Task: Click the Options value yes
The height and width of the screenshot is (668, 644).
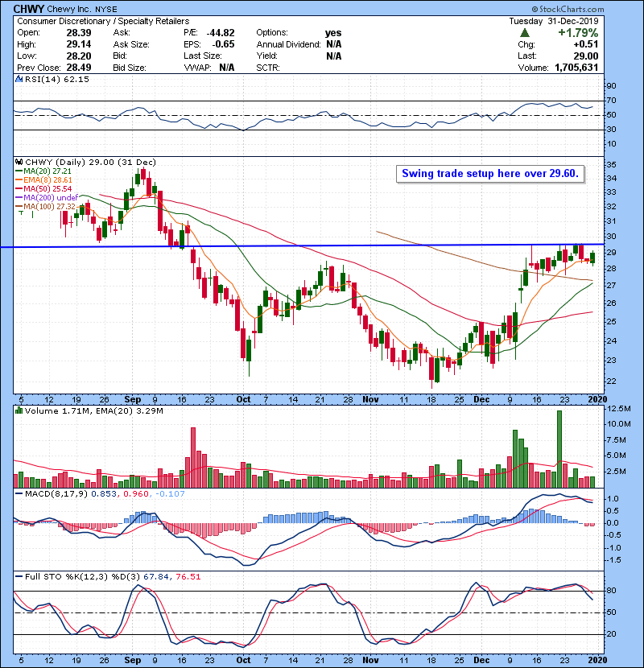Action: [333, 33]
